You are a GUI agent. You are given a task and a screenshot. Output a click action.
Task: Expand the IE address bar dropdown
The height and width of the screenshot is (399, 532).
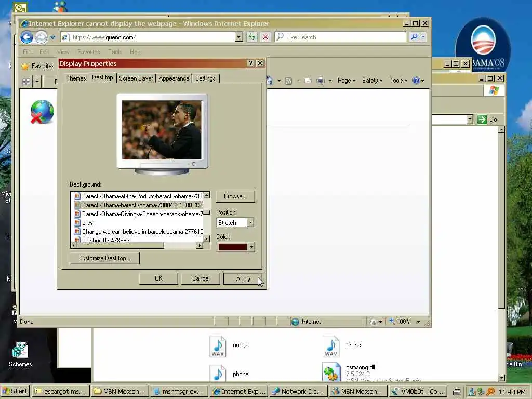239,37
